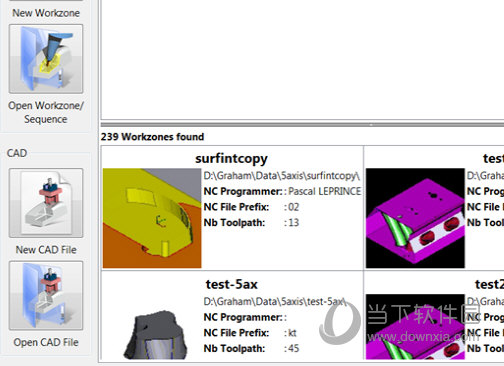Click the 239 Workzones found text
Viewport: 504px width, 366px height.
152,137
